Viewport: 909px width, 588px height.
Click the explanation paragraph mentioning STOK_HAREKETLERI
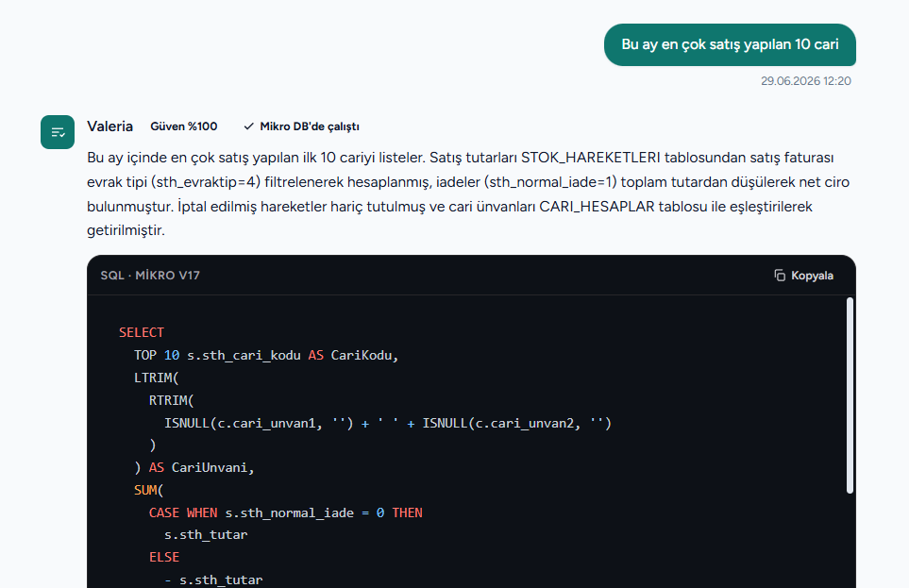[x=468, y=193]
